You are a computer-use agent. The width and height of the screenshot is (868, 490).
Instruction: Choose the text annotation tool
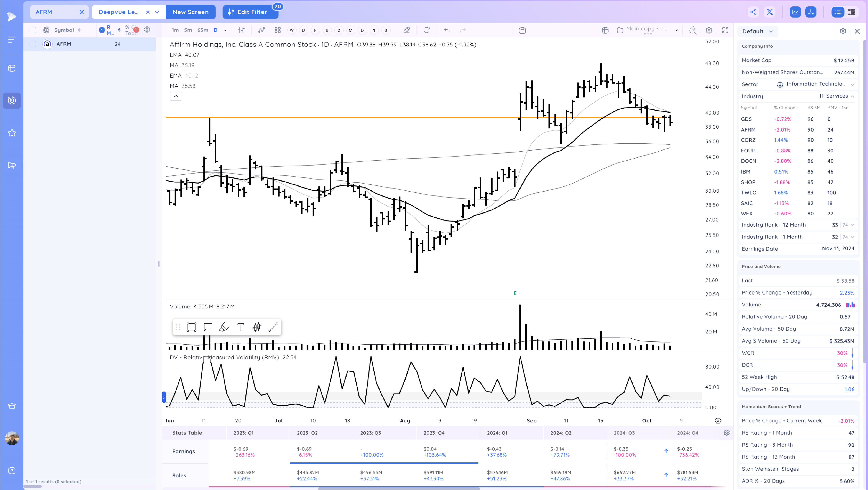241,327
